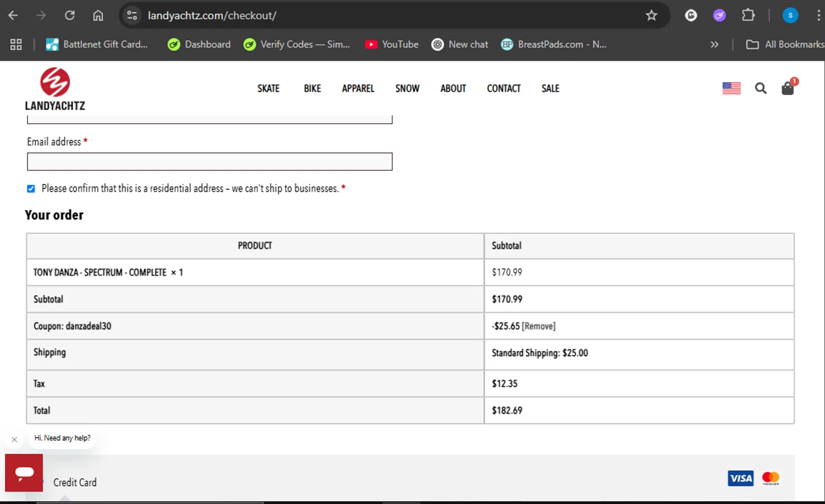Click the $12.35 tax value

pos(505,384)
